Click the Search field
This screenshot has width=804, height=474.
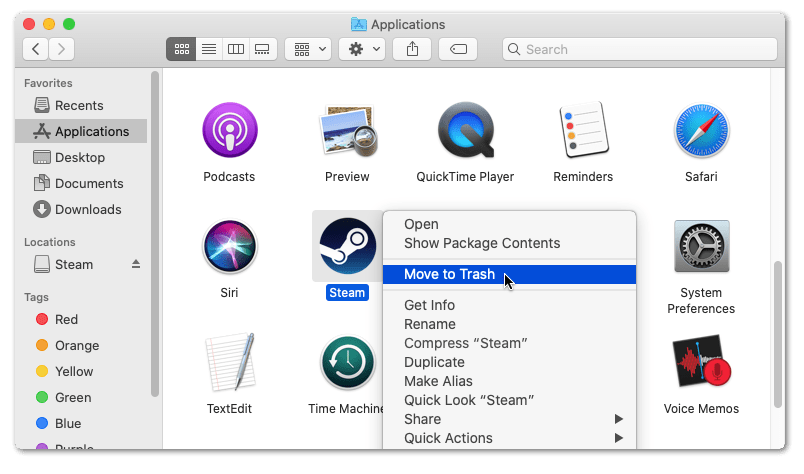pyautogui.click(x=640, y=49)
